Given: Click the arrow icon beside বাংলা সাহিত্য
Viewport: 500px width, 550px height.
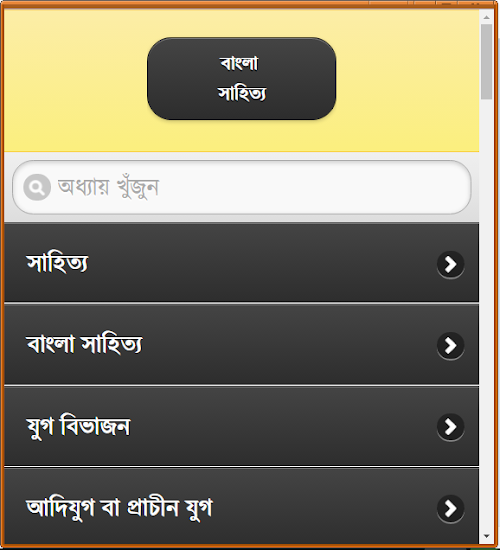Looking at the screenshot, I should [x=451, y=346].
